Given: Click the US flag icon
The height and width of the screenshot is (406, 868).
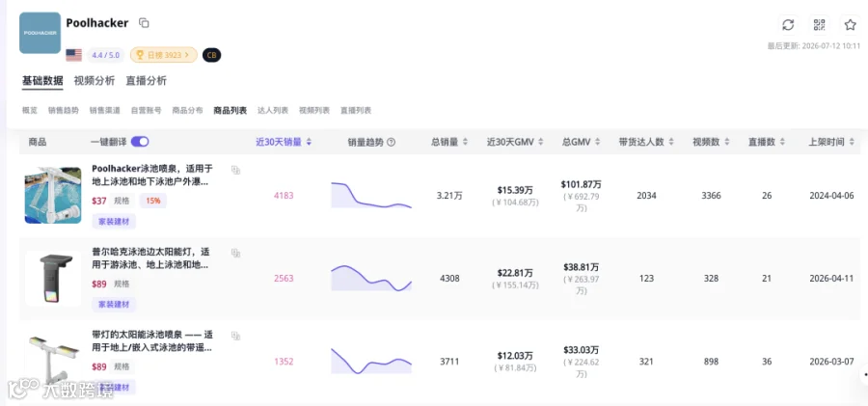Looking at the screenshot, I should click(x=73, y=55).
